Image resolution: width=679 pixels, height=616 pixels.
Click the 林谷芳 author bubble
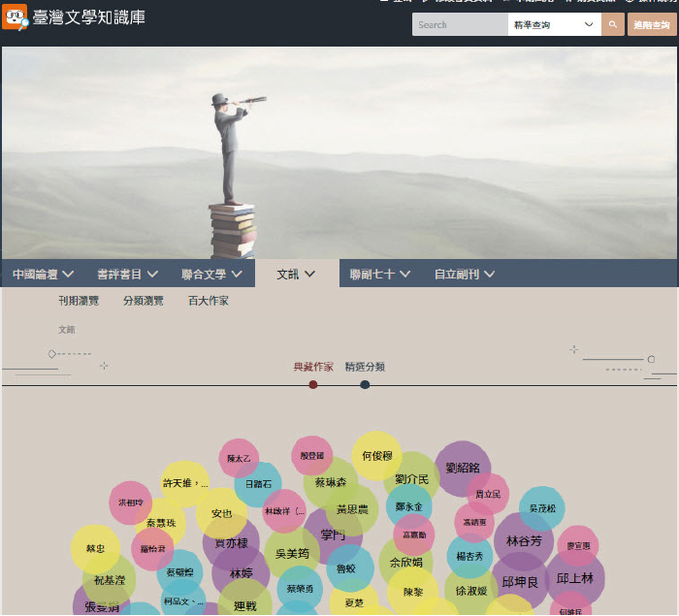pos(523,541)
